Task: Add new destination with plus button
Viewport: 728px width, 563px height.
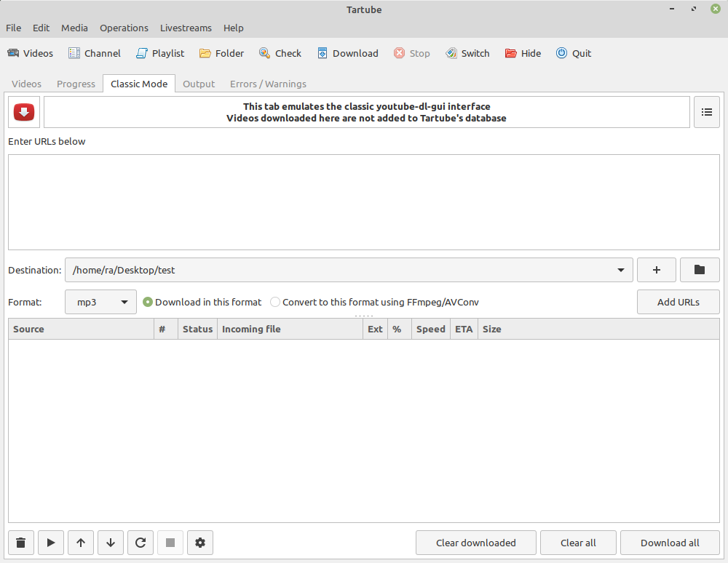Action: click(657, 270)
